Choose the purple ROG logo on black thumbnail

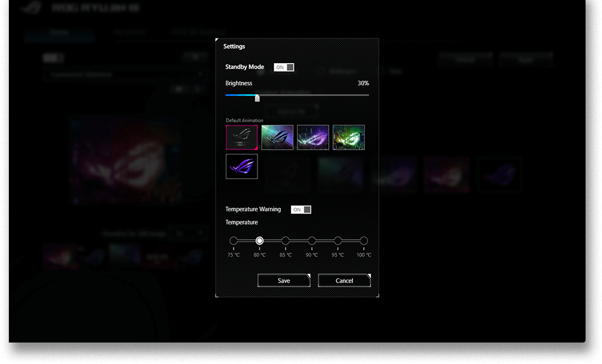pos(242,167)
